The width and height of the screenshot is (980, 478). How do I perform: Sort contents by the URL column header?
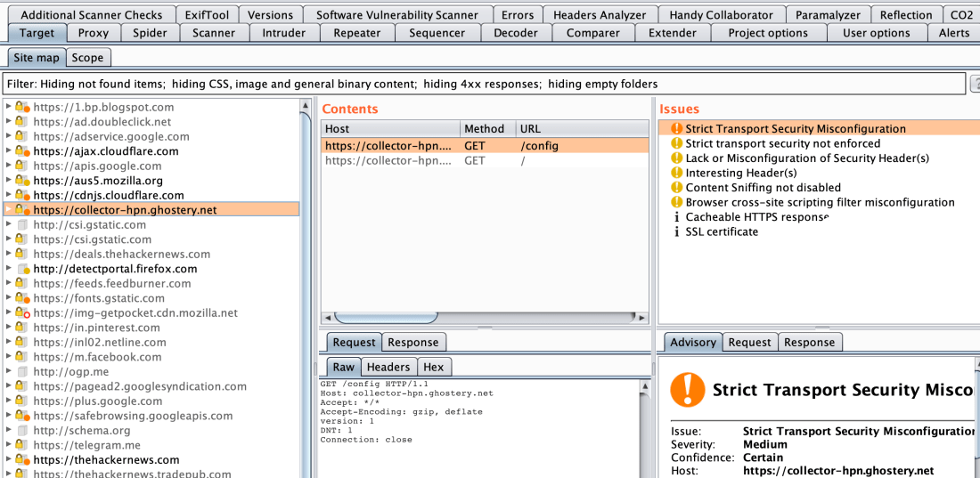coord(583,129)
